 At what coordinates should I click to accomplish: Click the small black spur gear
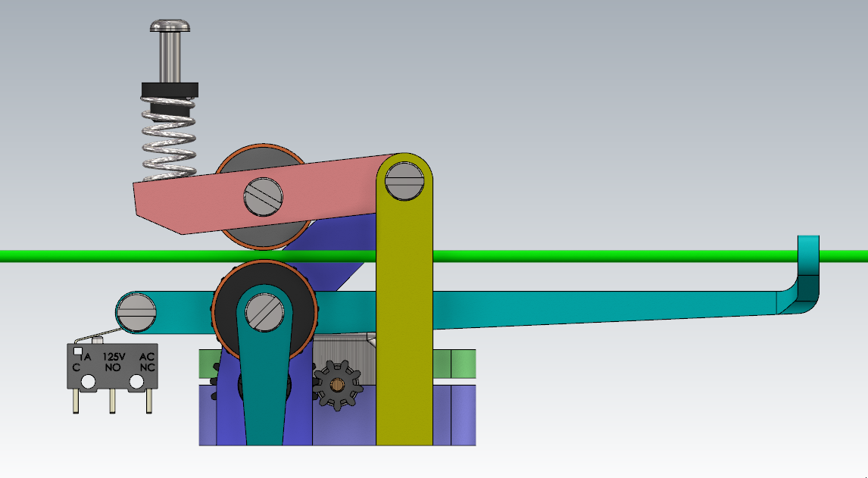[x=338, y=386]
